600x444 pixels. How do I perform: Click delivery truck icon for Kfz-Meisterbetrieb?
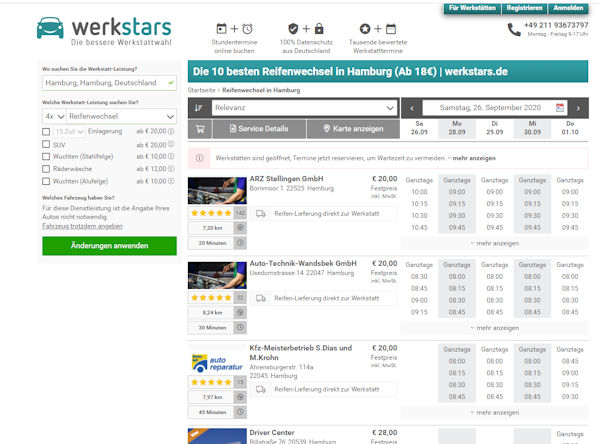[261, 389]
